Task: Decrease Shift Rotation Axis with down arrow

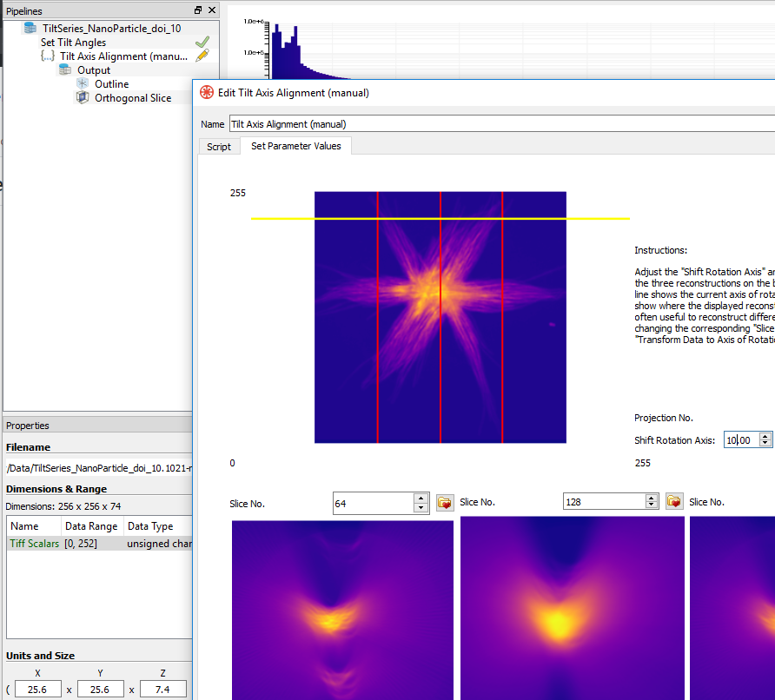Action: (x=765, y=444)
